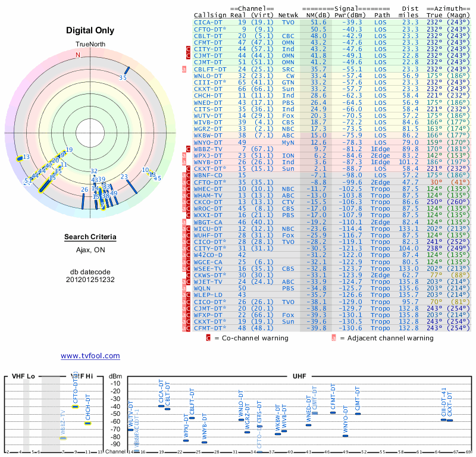The height and width of the screenshot is (457, 476).
Task: Open the www.tvfool.com link
Action: 90,356
